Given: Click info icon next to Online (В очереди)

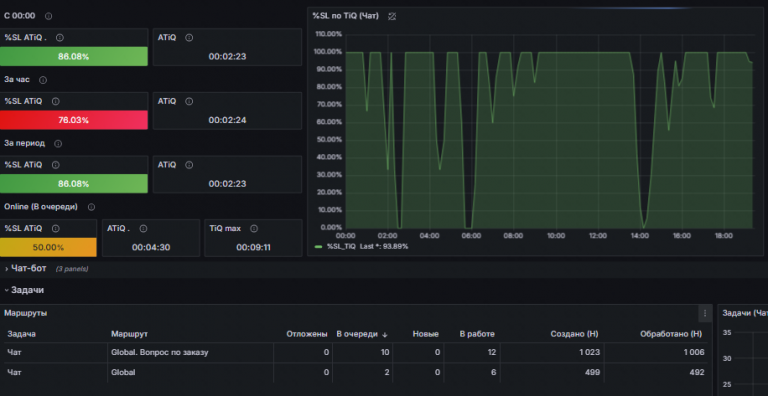Looking at the screenshot, I should click(x=91, y=207).
